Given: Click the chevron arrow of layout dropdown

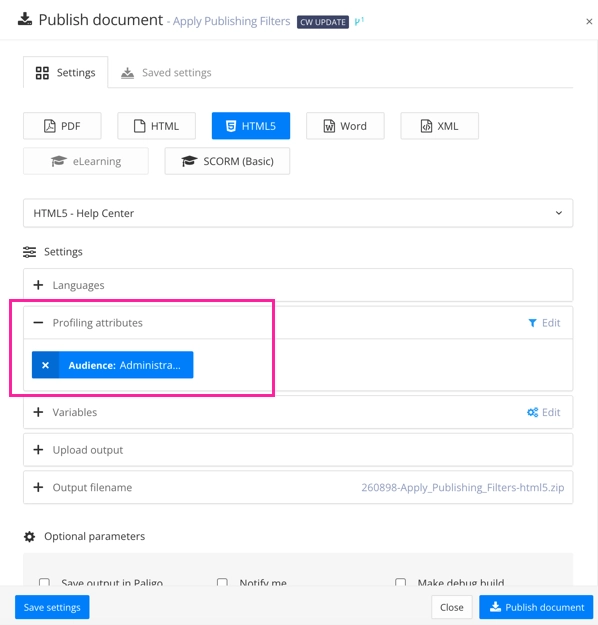Looking at the screenshot, I should (x=559, y=213).
